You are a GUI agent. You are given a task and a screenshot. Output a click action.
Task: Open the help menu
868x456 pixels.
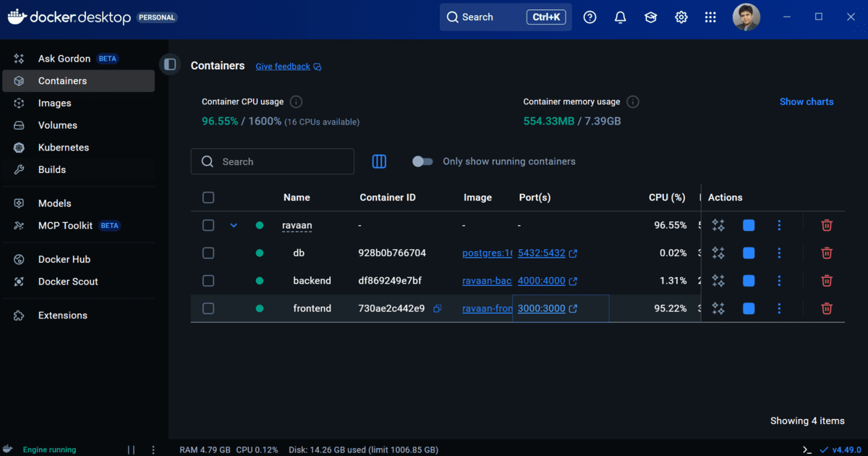coord(590,17)
